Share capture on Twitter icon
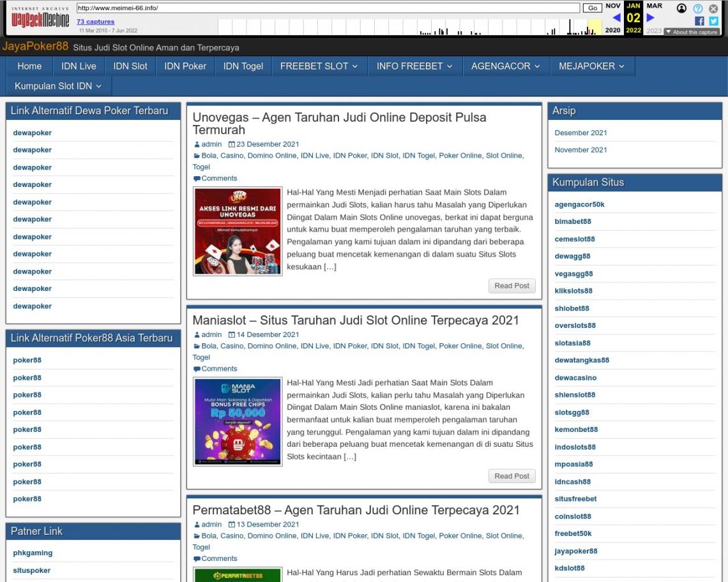The image size is (728, 582). coord(714,21)
